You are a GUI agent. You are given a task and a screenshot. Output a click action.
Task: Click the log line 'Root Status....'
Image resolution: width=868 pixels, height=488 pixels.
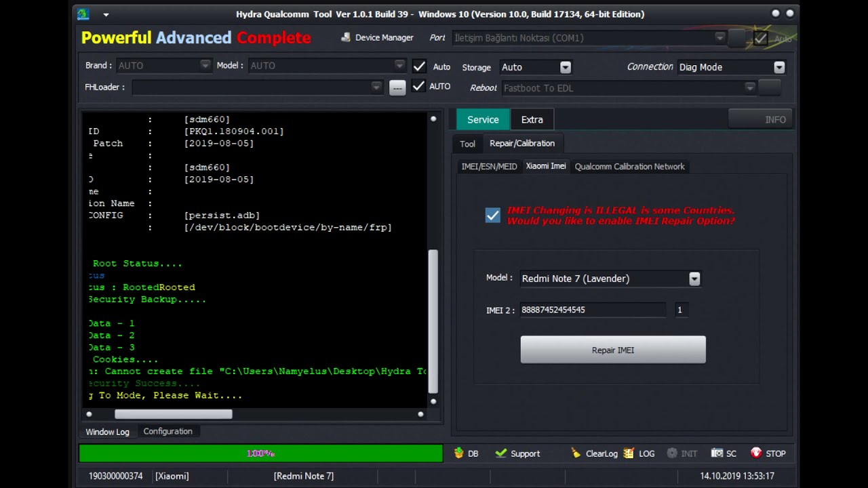pos(137,264)
